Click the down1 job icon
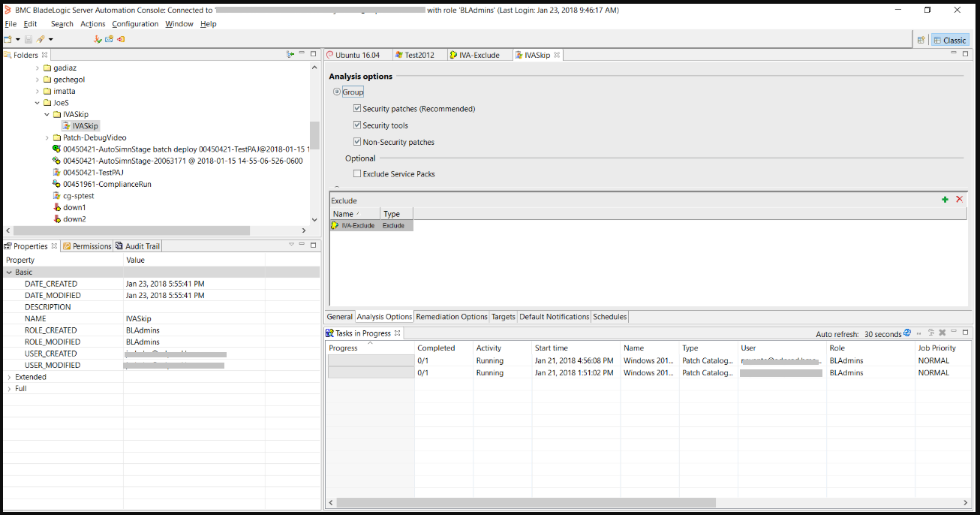The width and height of the screenshot is (980, 515). click(56, 207)
